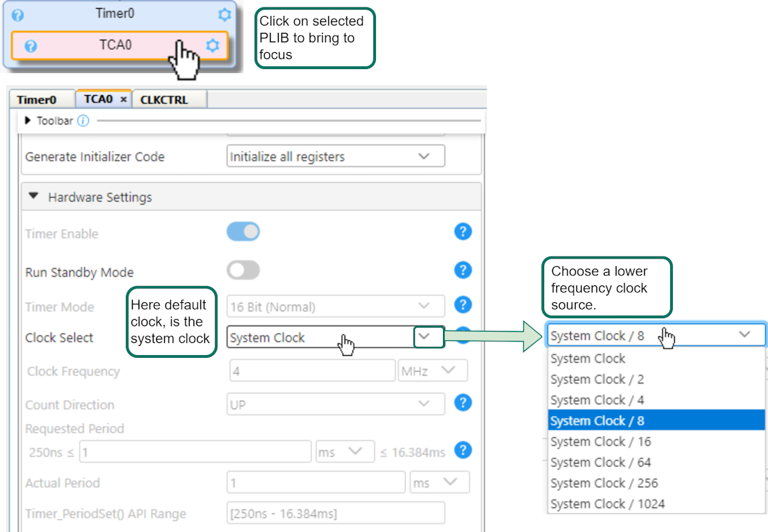Click the TCA0 help question icon
Screen dimensions: 768x532
[x=31, y=46]
